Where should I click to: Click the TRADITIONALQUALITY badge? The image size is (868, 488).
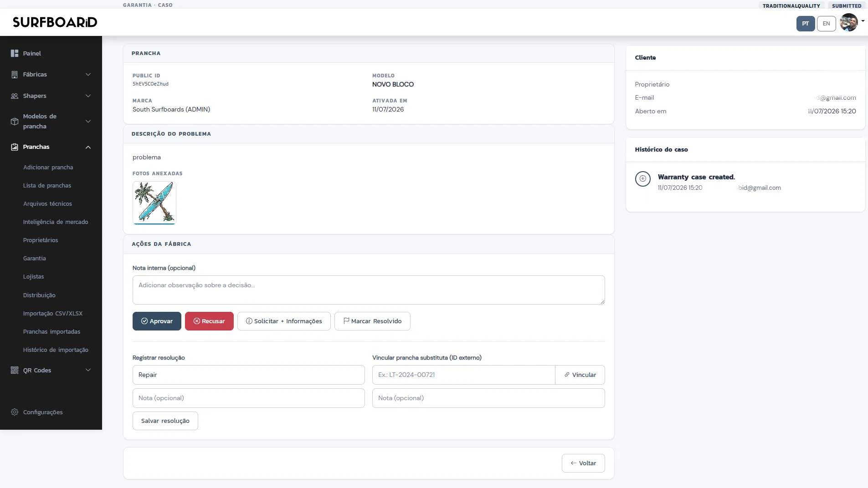tap(791, 5)
